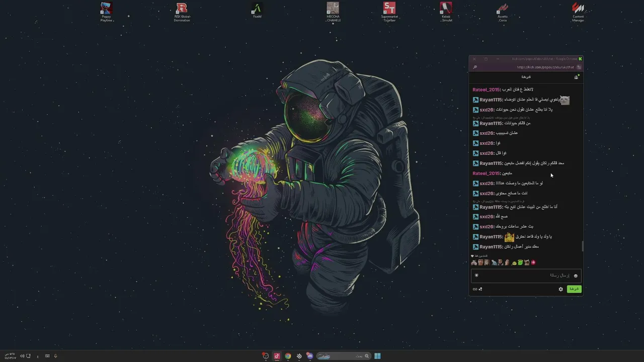Open the pink TikTok taskbar app

point(277,356)
